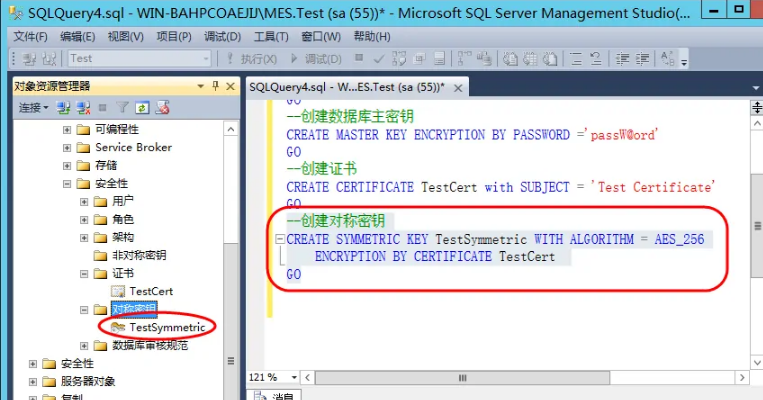Screen dimensions: 763x400
Task: Select the TestCert certificate node
Action: click(151, 291)
